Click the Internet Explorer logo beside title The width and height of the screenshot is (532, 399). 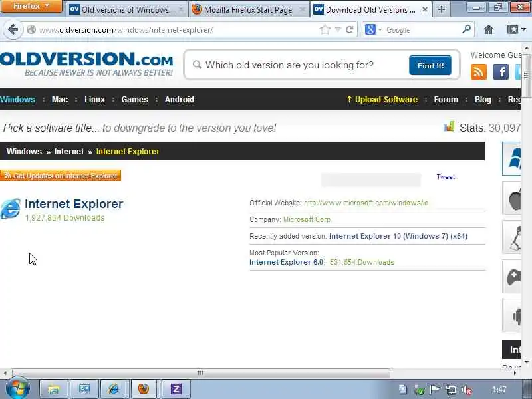click(11, 209)
